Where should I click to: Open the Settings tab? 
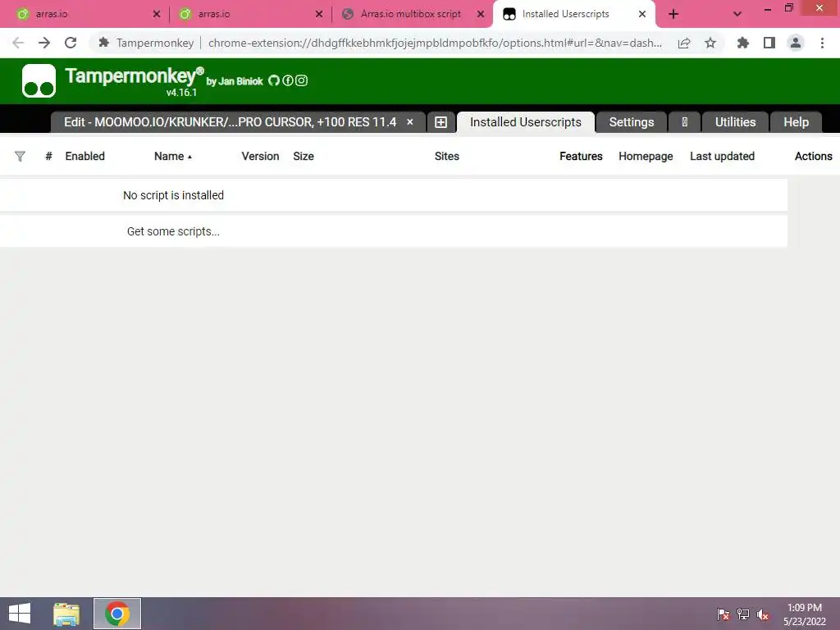tap(632, 122)
